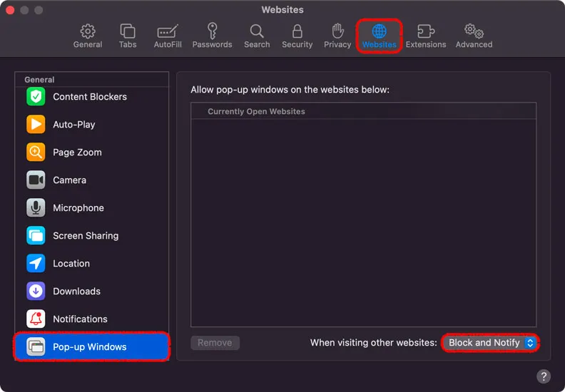The width and height of the screenshot is (565, 392).
Task: Select Auto-Play in the sidebar
Action: tap(92, 124)
